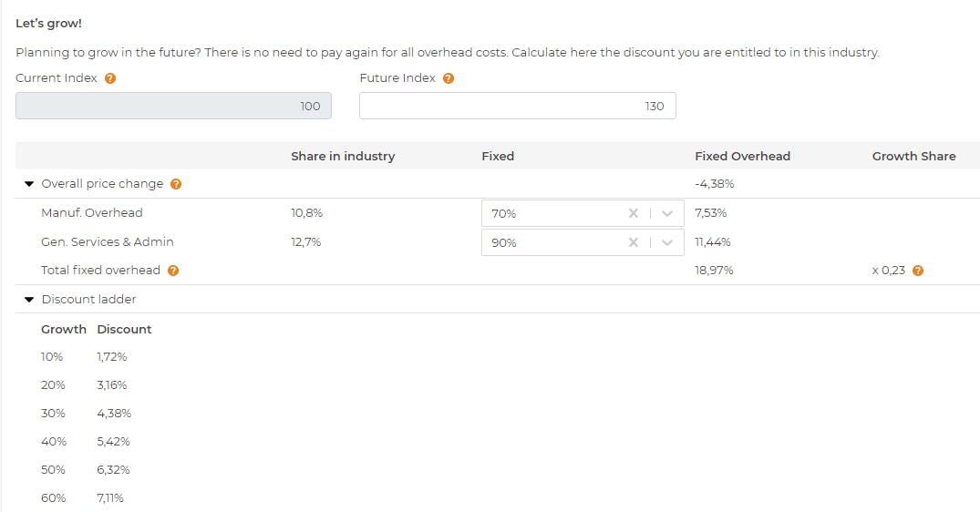Click the Fixed Overhead column header
The width and height of the screenshot is (980, 512).
pos(742,156)
